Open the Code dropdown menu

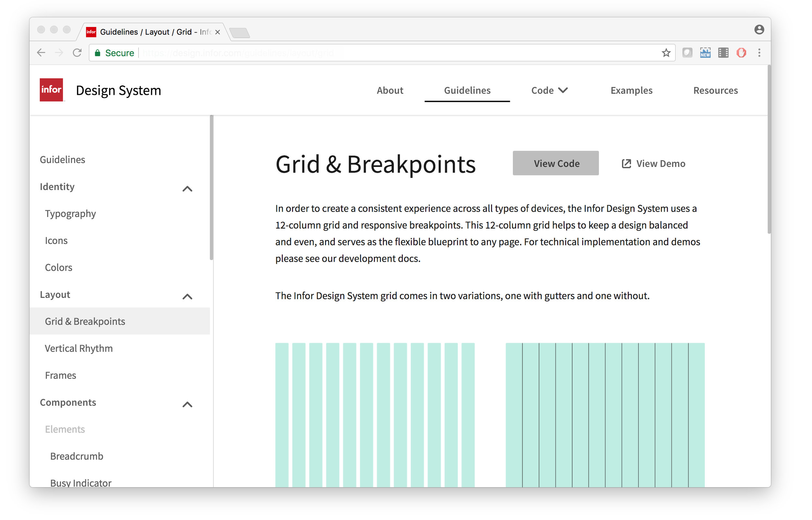[550, 91]
